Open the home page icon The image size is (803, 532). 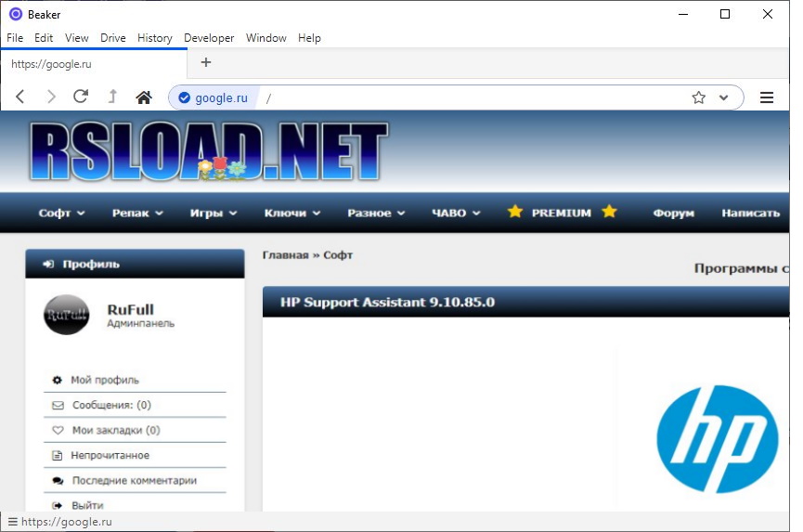[144, 97]
